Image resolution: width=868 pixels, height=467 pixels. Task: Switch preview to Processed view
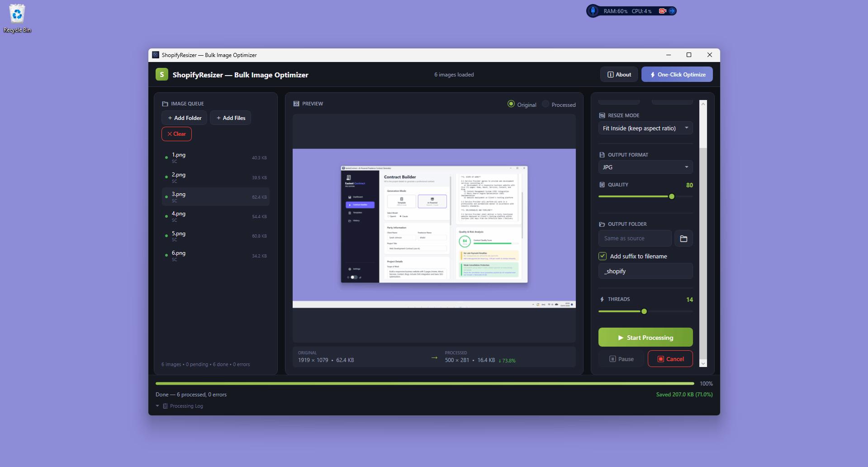[559, 105]
